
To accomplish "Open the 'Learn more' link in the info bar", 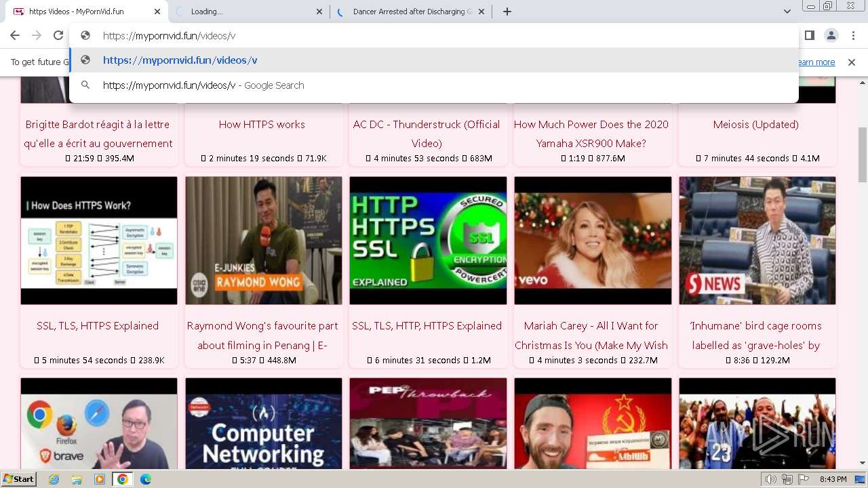I will click(x=816, y=62).
